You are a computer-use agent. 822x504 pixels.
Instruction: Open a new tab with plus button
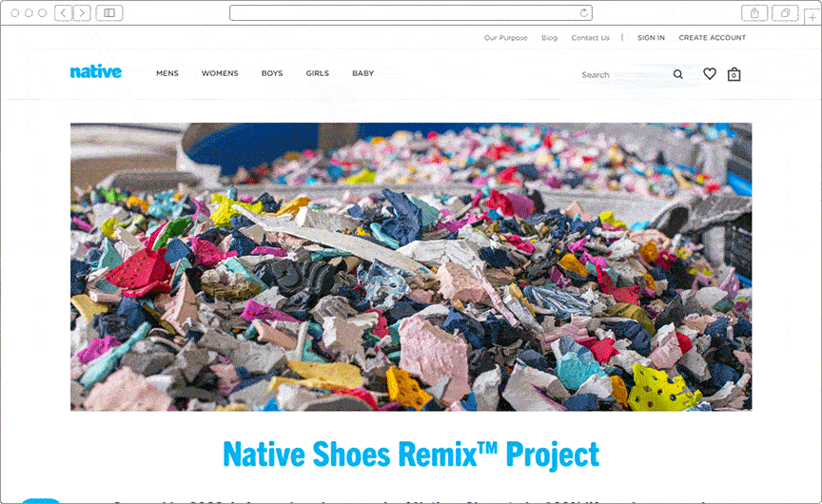tap(812, 17)
